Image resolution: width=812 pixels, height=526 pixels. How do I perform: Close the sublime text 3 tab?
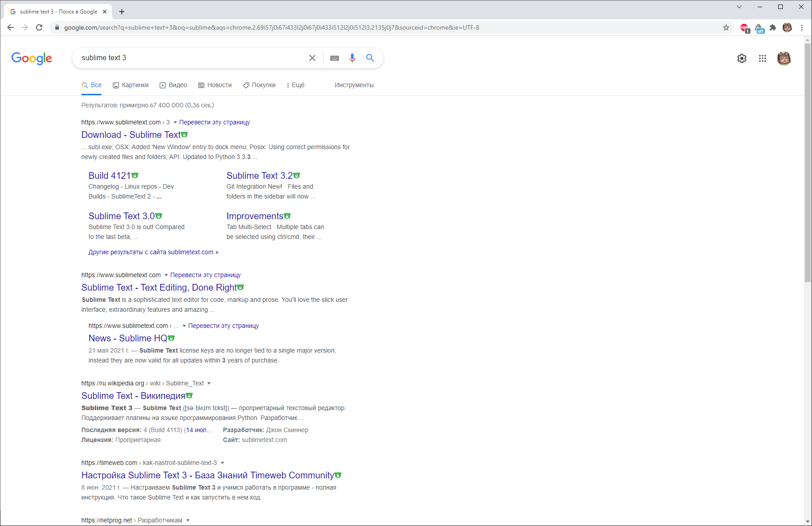tap(105, 12)
